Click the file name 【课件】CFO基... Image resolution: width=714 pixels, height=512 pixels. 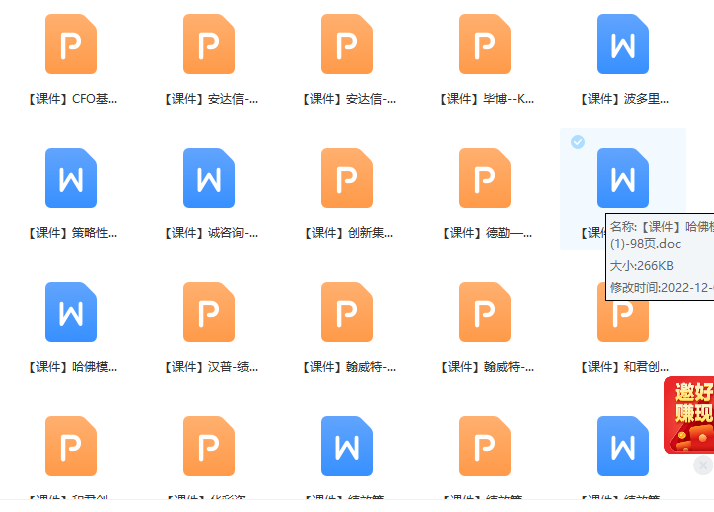73,99
